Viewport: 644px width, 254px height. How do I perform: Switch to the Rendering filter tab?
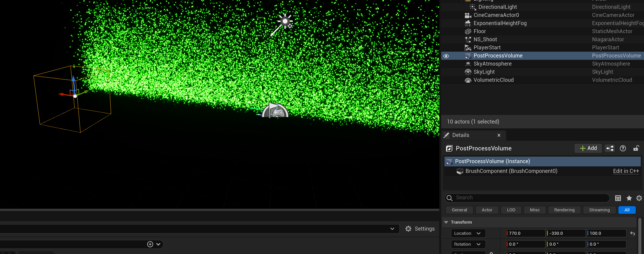[x=564, y=210]
